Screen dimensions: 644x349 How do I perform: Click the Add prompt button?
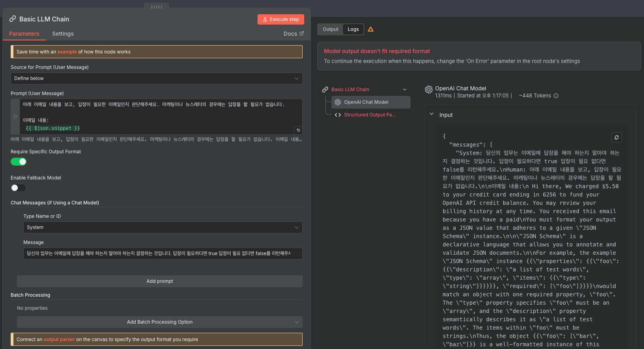click(x=160, y=281)
